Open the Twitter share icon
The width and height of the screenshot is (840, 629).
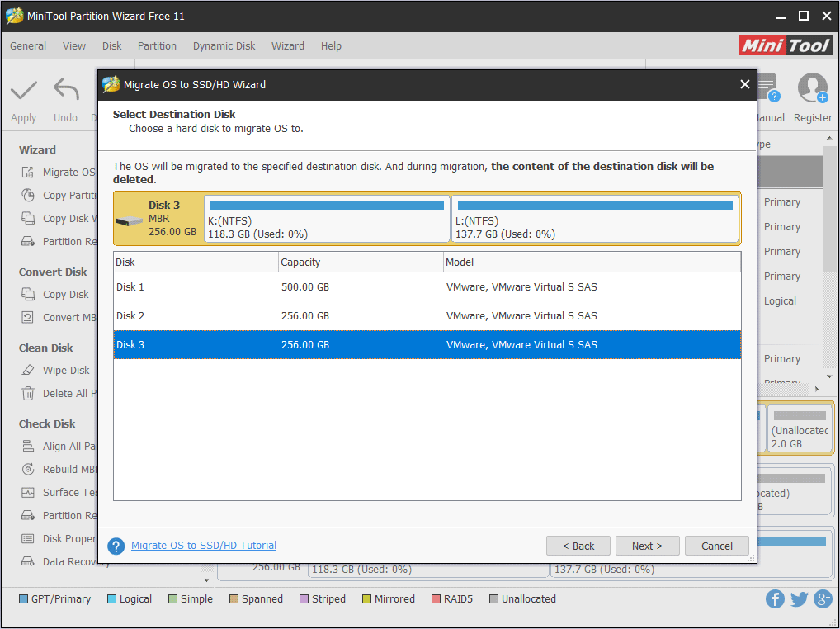(x=800, y=599)
